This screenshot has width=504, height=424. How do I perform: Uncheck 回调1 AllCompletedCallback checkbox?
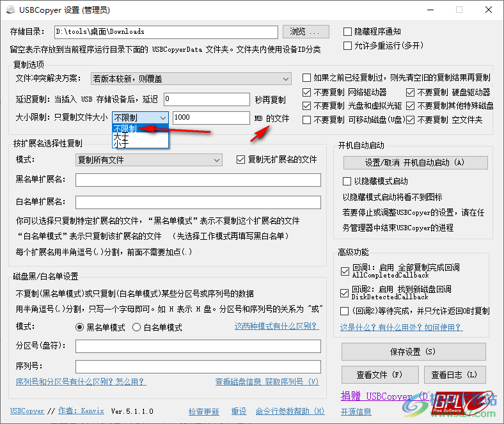pyautogui.click(x=345, y=271)
